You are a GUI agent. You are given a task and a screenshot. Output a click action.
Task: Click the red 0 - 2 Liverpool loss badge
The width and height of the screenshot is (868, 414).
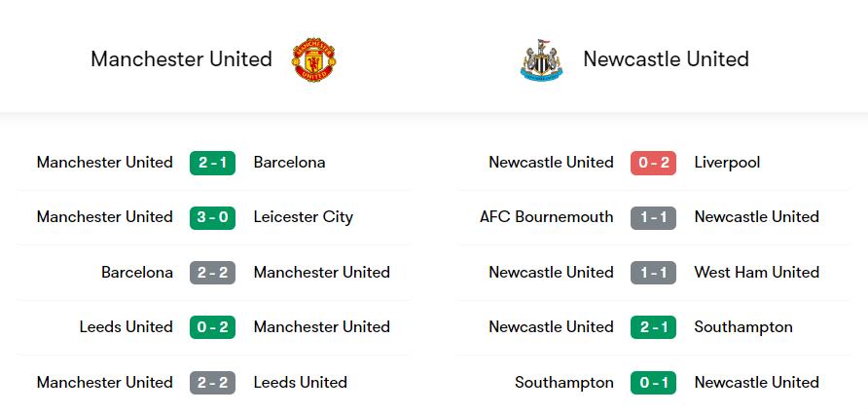pyautogui.click(x=653, y=163)
